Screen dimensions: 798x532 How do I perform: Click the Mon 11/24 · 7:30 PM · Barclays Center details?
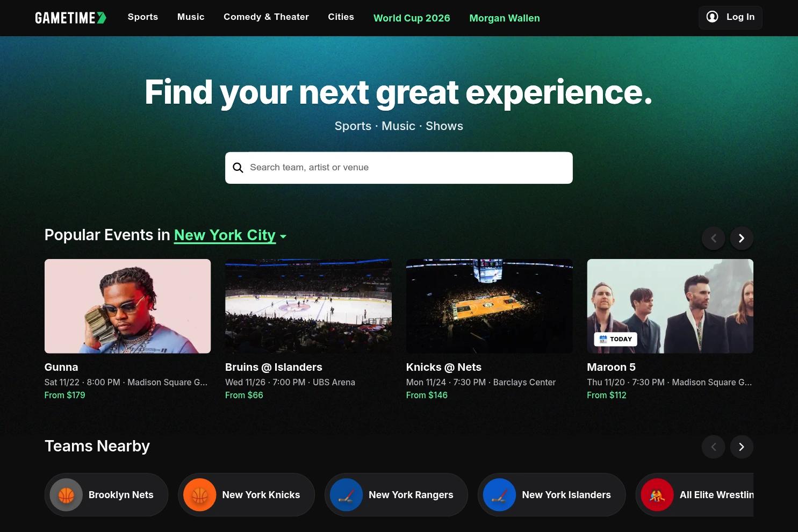481,382
